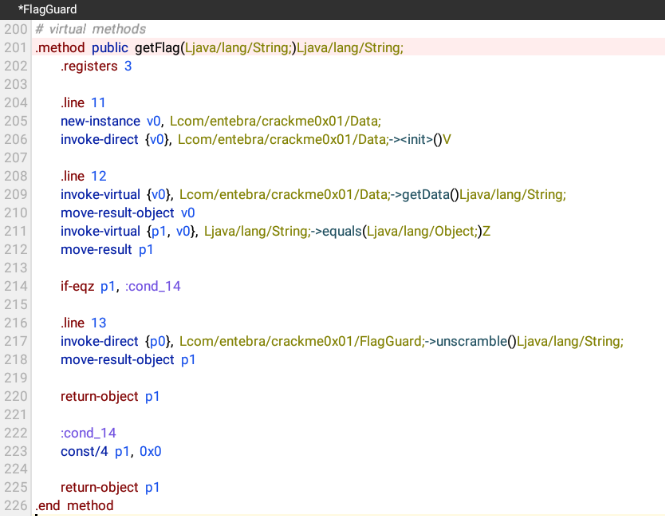This screenshot has height=516, width=665.
Task: Click line number 214 in the gutter
Action: pos(15,286)
